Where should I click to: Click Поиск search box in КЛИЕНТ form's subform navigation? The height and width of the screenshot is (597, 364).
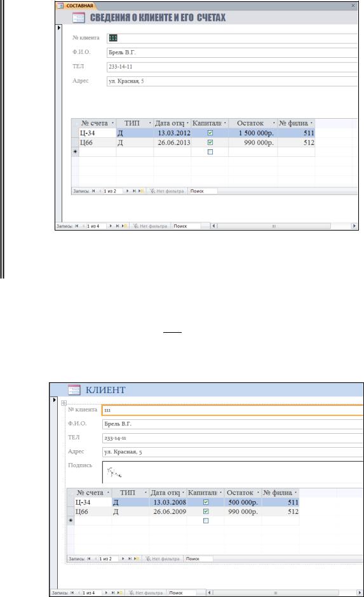coord(198,559)
